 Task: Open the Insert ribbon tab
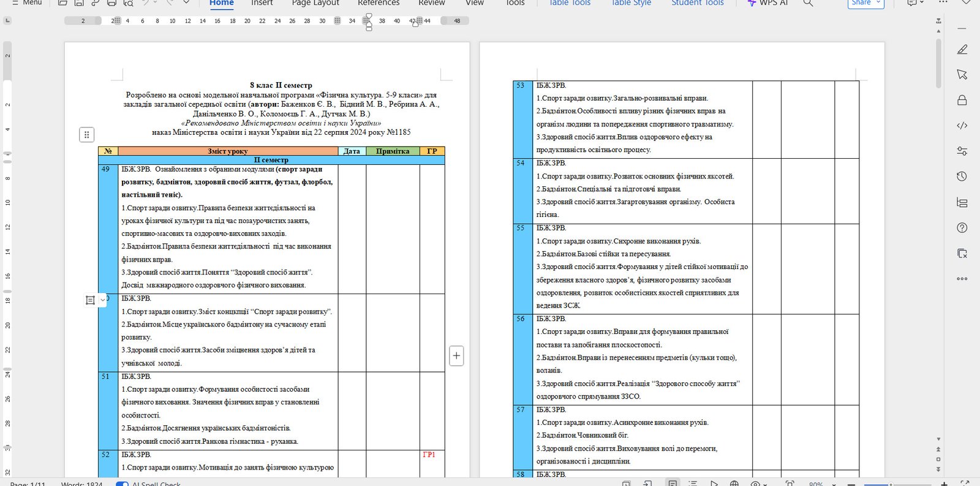[x=262, y=3]
